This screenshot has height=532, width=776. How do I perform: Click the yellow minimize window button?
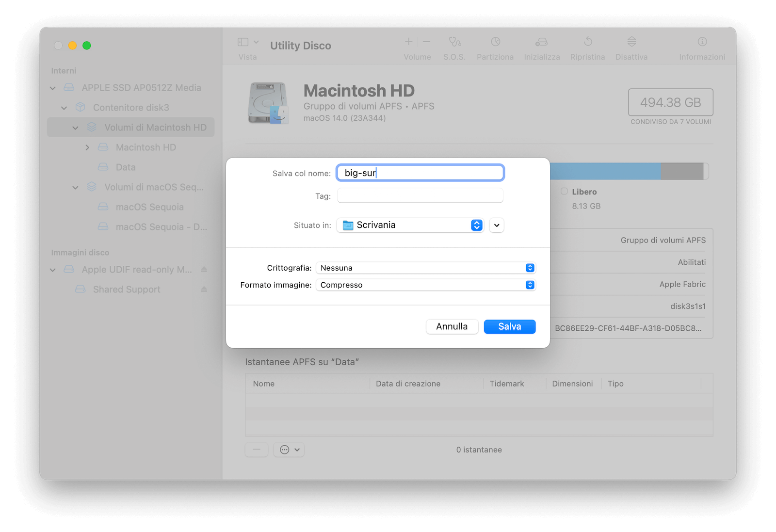(72, 46)
